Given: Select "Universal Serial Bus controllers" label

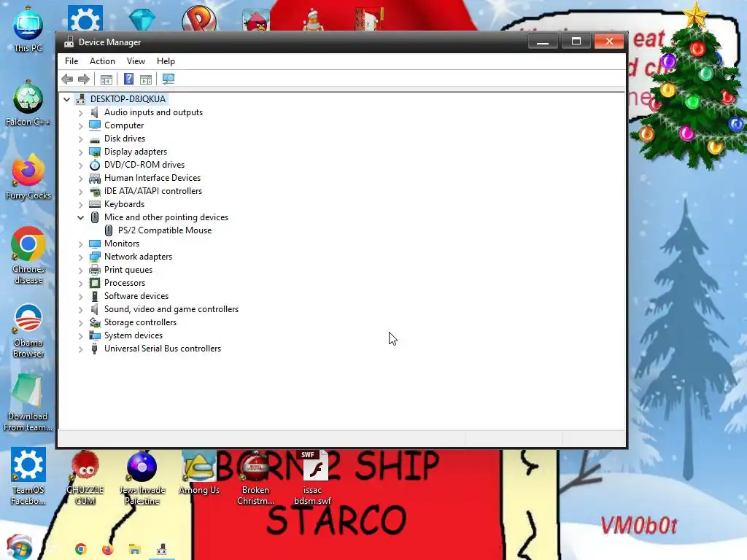Looking at the screenshot, I should click(x=163, y=348).
